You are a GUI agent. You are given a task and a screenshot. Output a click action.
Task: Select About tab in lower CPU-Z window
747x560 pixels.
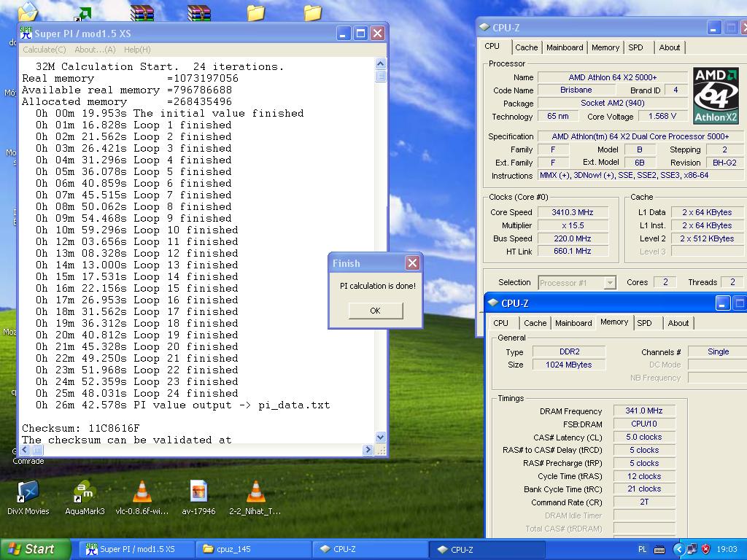pyautogui.click(x=678, y=323)
